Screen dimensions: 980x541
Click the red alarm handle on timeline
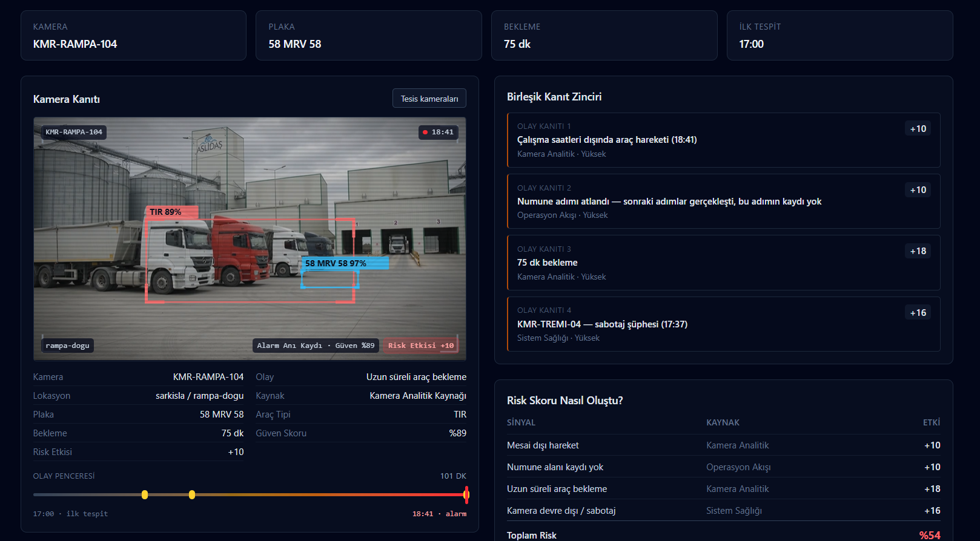[466, 494]
